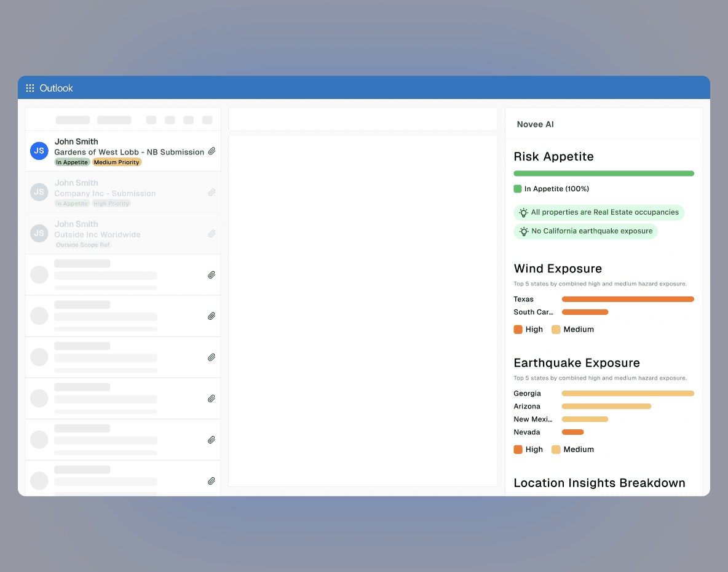Click Medium legend swatch under Earthquake Exposure
Viewport: 728px width, 572px height.
click(556, 450)
